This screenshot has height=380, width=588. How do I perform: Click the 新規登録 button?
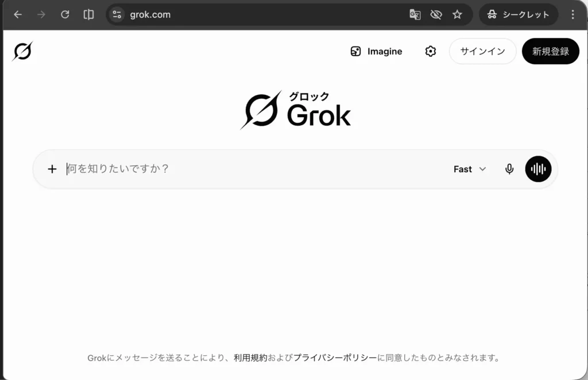pos(551,51)
